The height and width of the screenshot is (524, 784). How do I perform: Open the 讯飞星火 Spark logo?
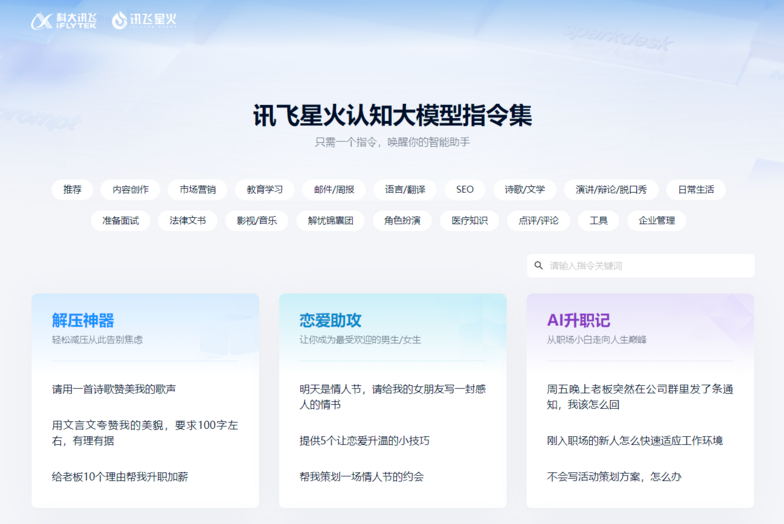click(x=144, y=20)
